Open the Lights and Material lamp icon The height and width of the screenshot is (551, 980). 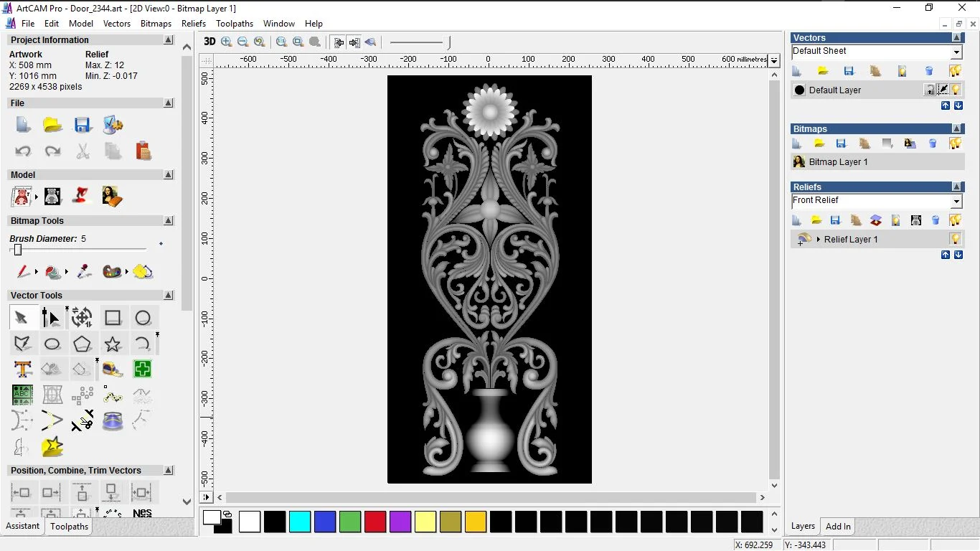(x=83, y=196)
